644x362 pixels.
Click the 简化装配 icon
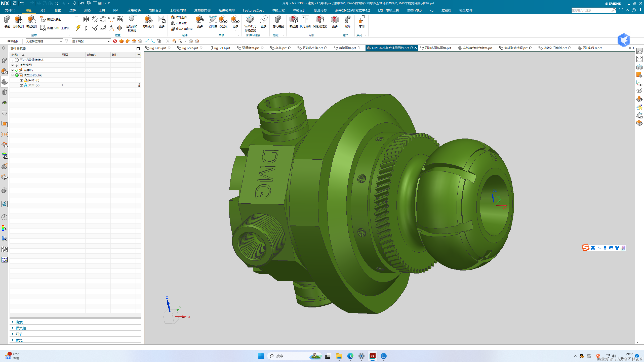click(x=278, y=22)
